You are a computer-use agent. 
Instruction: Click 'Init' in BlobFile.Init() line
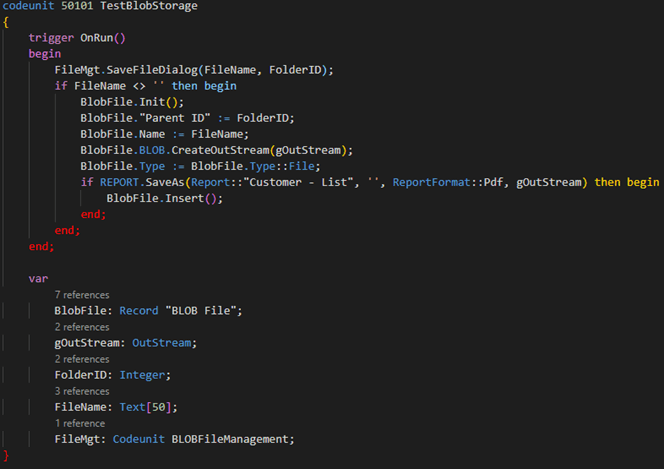click(152, 102)
